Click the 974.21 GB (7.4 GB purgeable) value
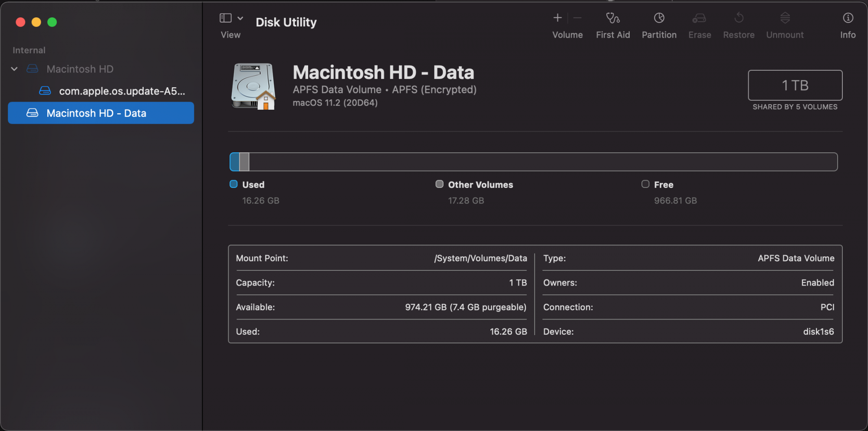This screenshot has width=868, height=431. pyautogui.click(x=466, y=307)
